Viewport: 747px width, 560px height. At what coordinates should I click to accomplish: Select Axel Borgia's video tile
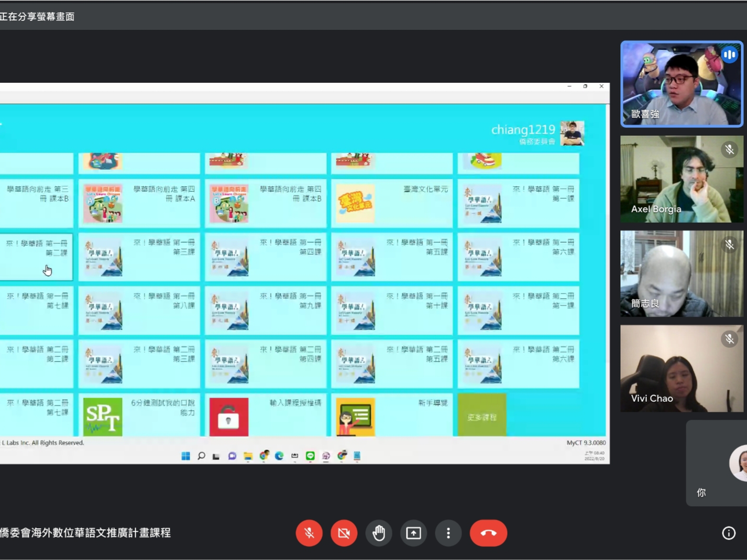tap(682, 179)
